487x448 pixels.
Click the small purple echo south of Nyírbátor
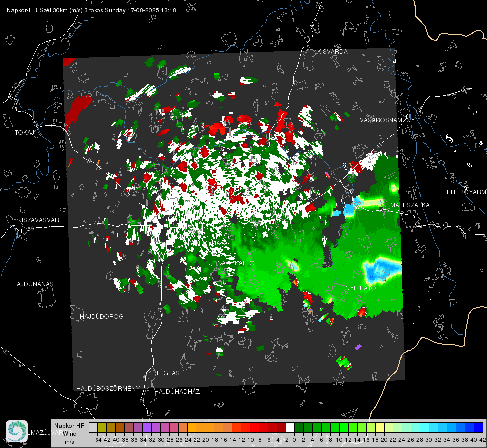point(358,347)
